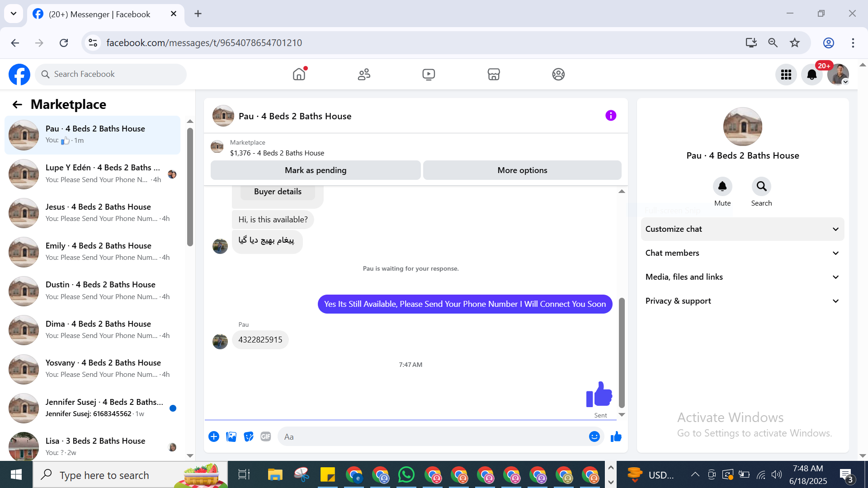Image resolution: width=868 pixels, height=488 pixels.
Task: Open WhatsApp from the taskbar
Action: (406, 475)
